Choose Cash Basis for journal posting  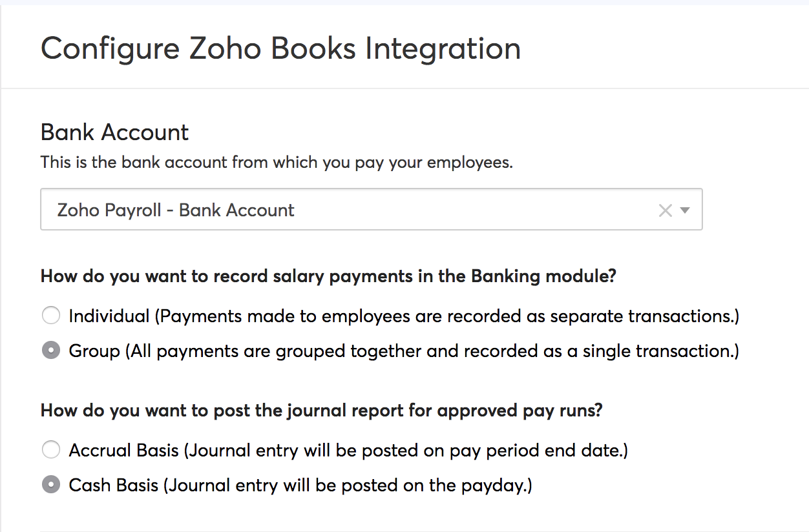click(x=51, y=484)
